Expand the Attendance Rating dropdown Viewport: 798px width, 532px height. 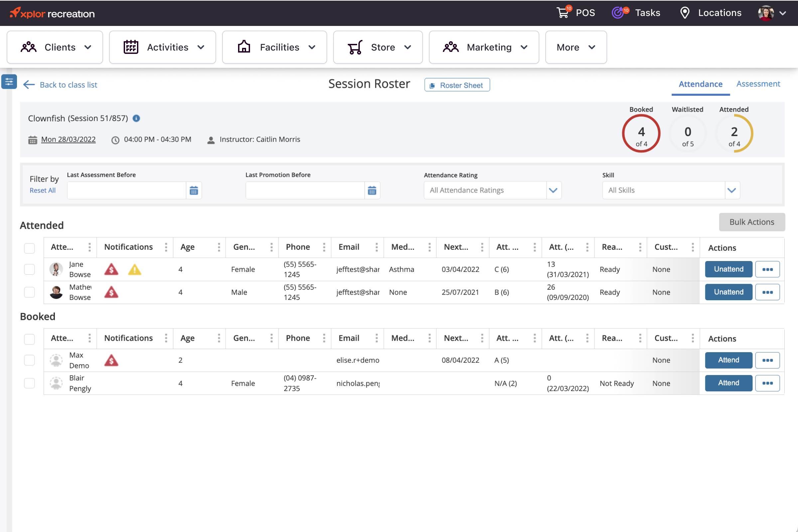tap(552, 190)
